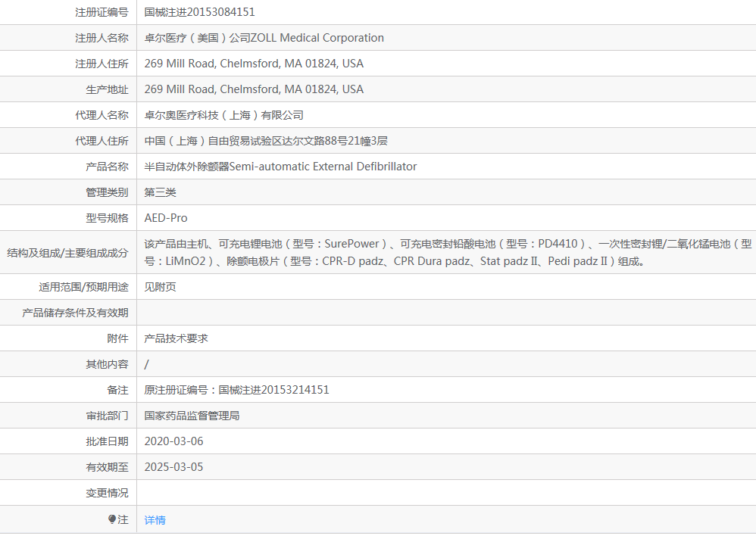Screen dimensions: 756x536
Task: Click the 代理人住所 label
Action: pyautogui.click(x=102, y=141)
